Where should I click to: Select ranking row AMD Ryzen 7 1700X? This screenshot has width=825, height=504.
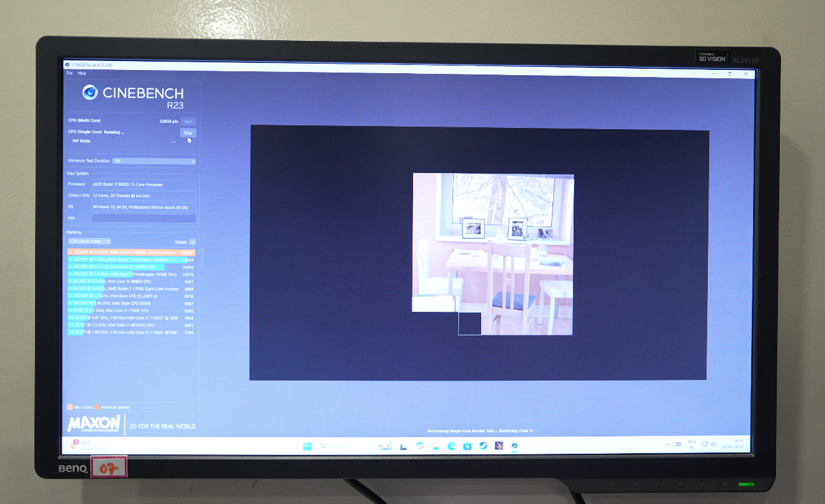click(x=132, y=289)
